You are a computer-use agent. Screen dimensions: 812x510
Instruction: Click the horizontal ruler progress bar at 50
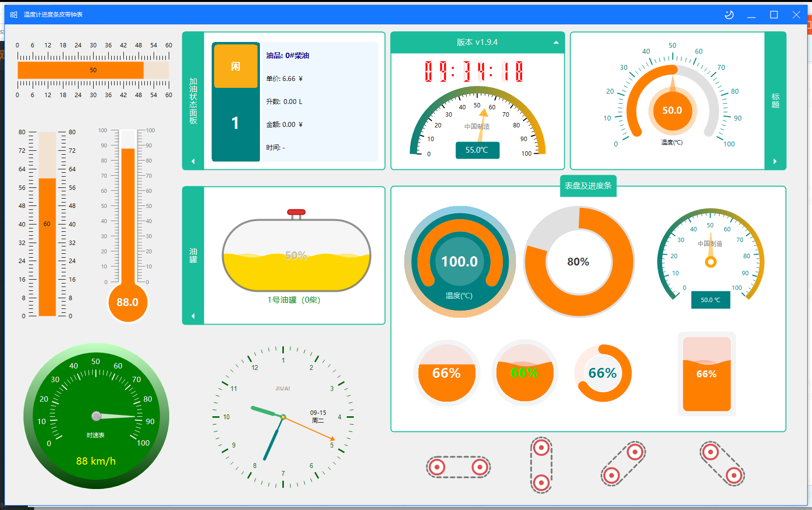click(x=93, y=70)
